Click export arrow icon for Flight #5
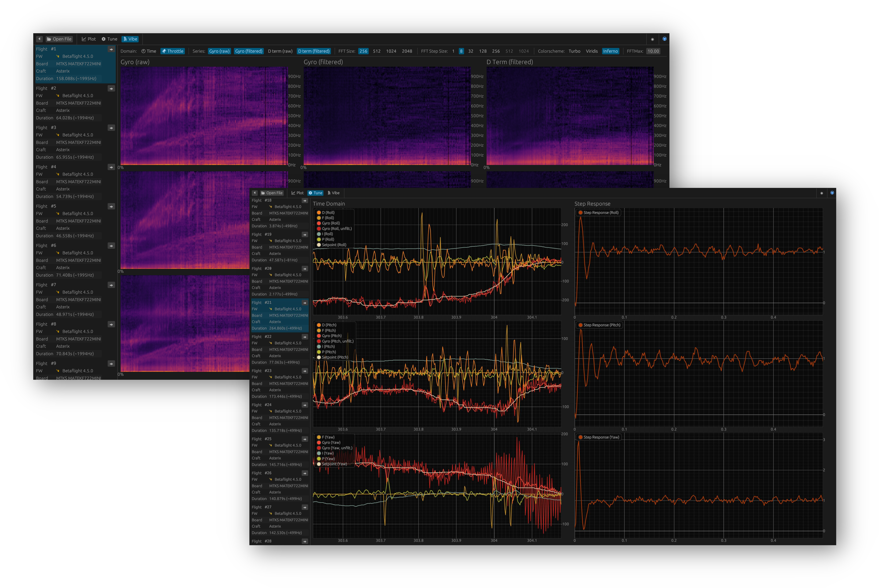 [111, 207]
